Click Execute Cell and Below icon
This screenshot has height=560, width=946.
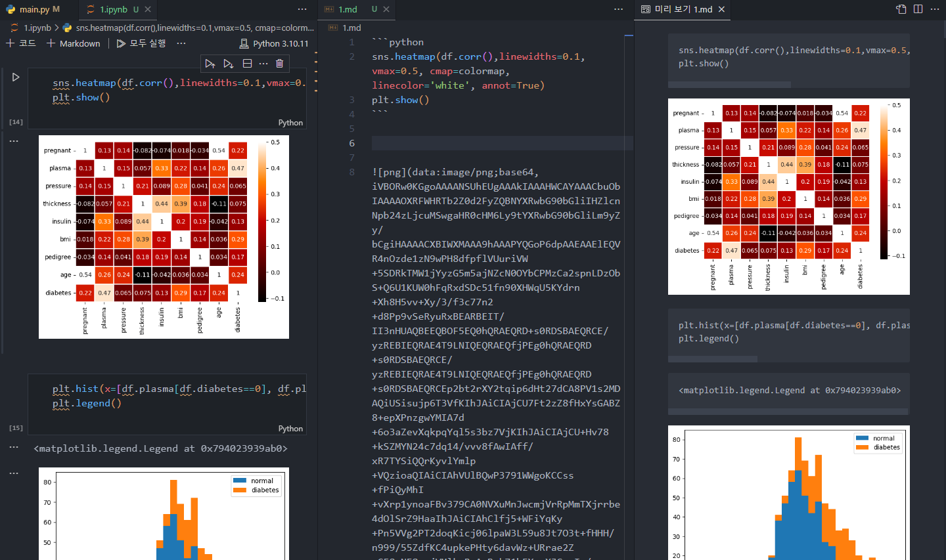pos(228,64)
